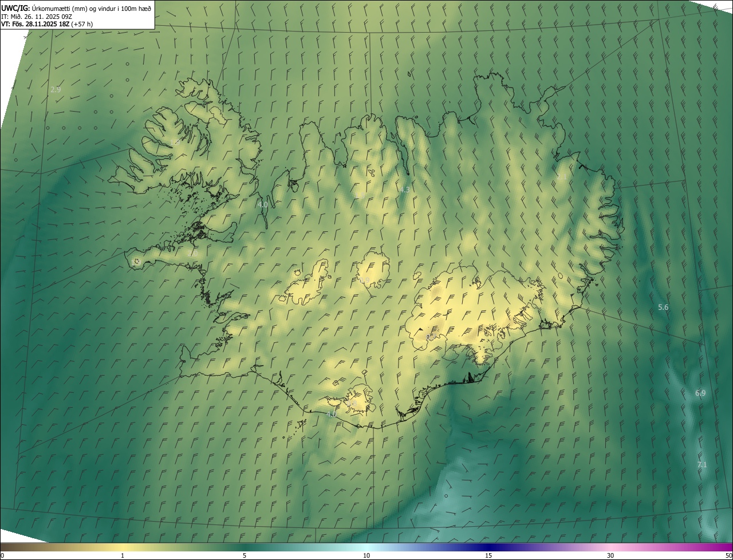This screenshot has height=560, width=733.
Task: Click the 15 tick on the color scale
Action: [488, 555]
